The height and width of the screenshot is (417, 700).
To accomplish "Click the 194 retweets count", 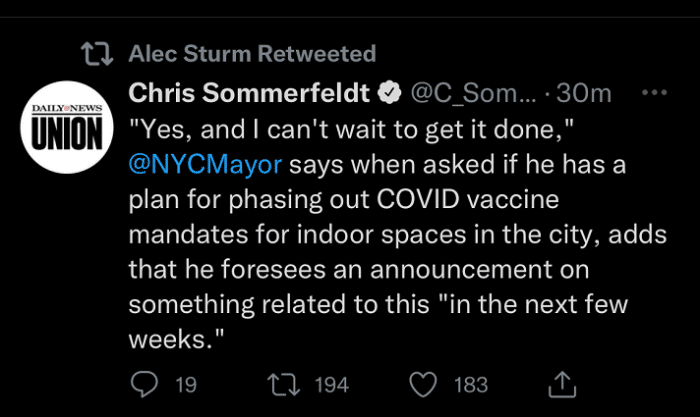I will (x=332, y=384).
